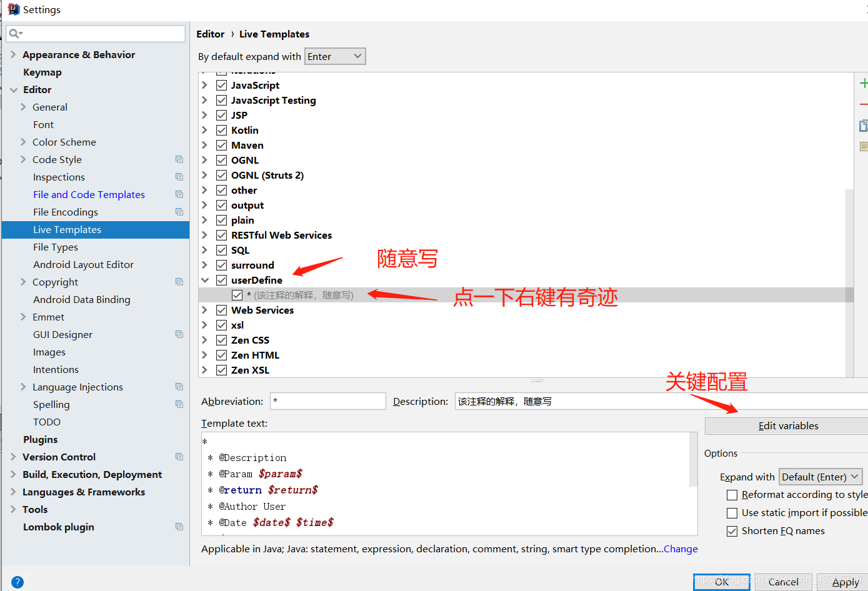Image resolution: width=868 pixels, height=591 pixels.
Task: Click project-level icon beside File Encodings
Action: (x=179, y=212)
